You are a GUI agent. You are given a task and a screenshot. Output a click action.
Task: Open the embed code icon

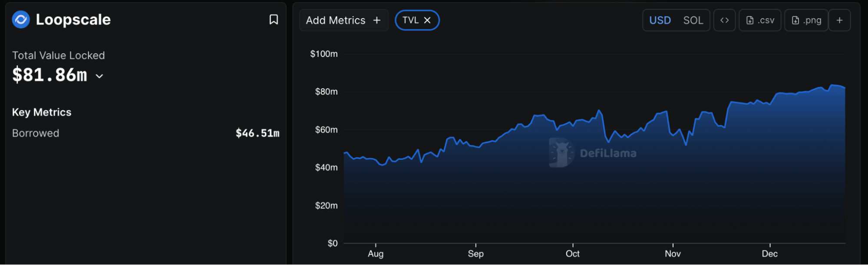[724, 20]
